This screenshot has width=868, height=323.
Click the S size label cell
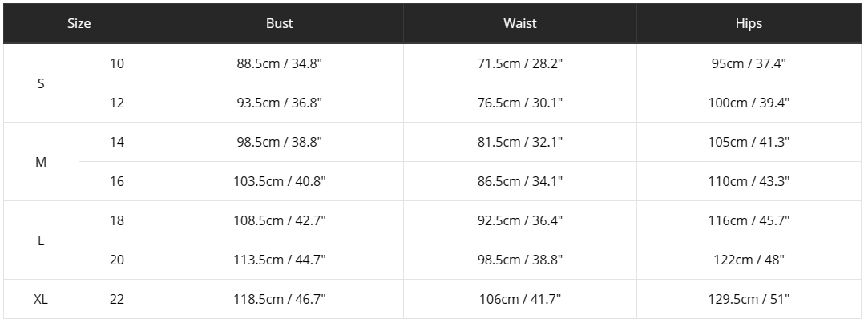click(x=41, y=83)
